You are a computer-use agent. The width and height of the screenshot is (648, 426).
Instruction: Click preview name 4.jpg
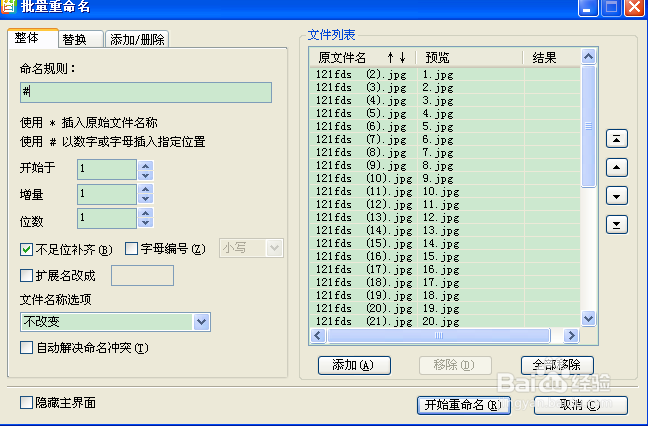pos(438,113)
